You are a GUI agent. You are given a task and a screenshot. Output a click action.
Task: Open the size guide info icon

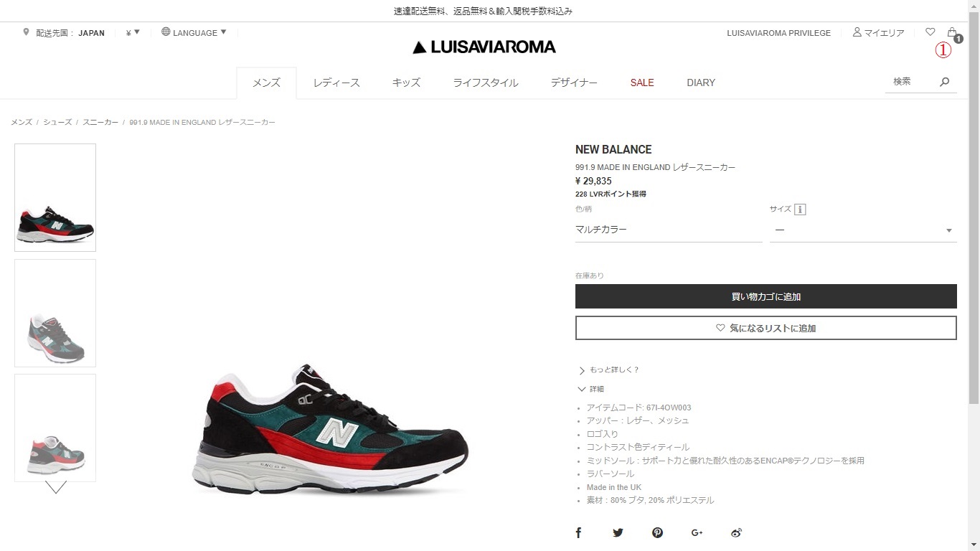pos(800,209)
